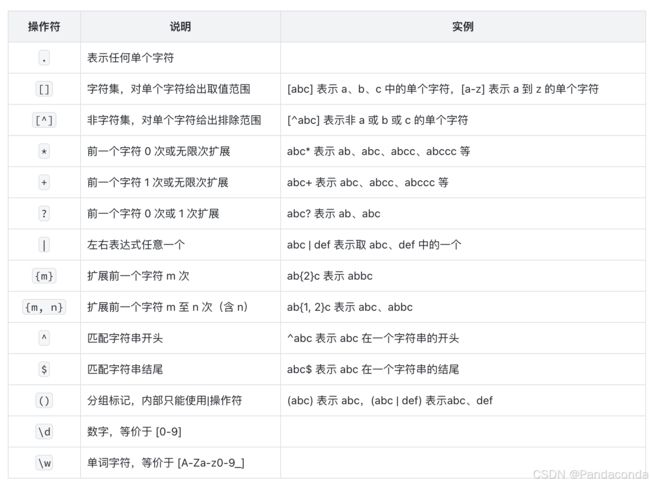
Task: Select the '\d' operator cell
Action: (44, 432)
